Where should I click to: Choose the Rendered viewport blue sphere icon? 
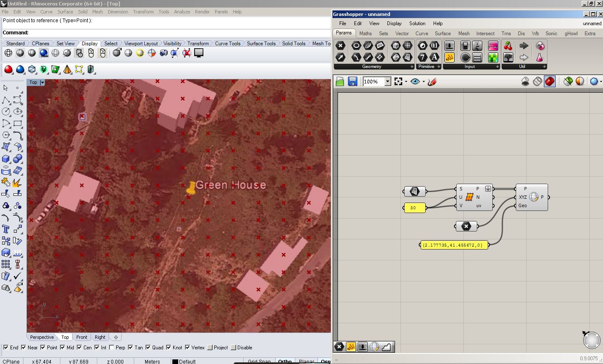(x=44, y=53)
